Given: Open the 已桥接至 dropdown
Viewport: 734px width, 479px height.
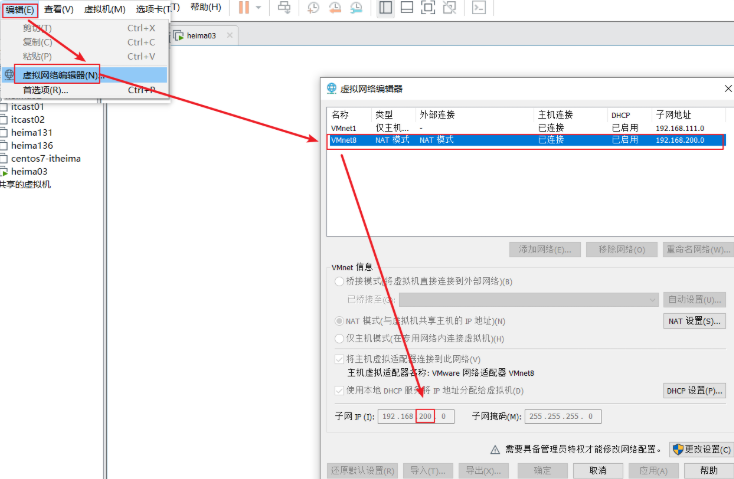Looking at the screenshot, I should (529, 300).
